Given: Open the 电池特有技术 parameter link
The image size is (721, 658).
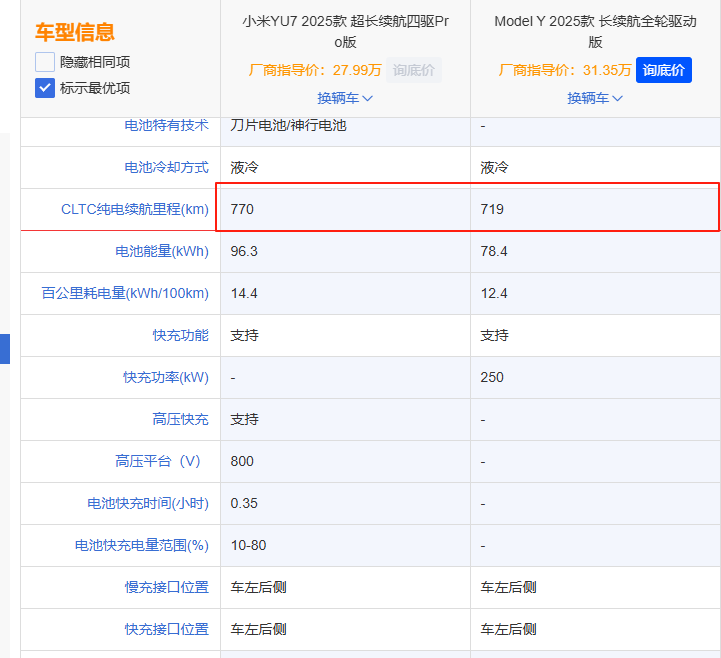Looking at the screenshot, I should pos(166,125).
